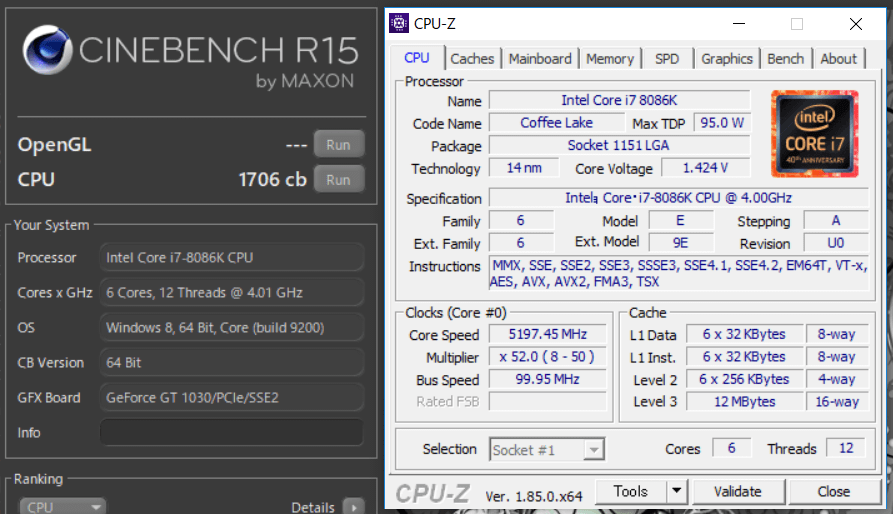Click the Core Speed value '5197.45 MHz'
Screen dimensions: 893x514
click(547, 334)
